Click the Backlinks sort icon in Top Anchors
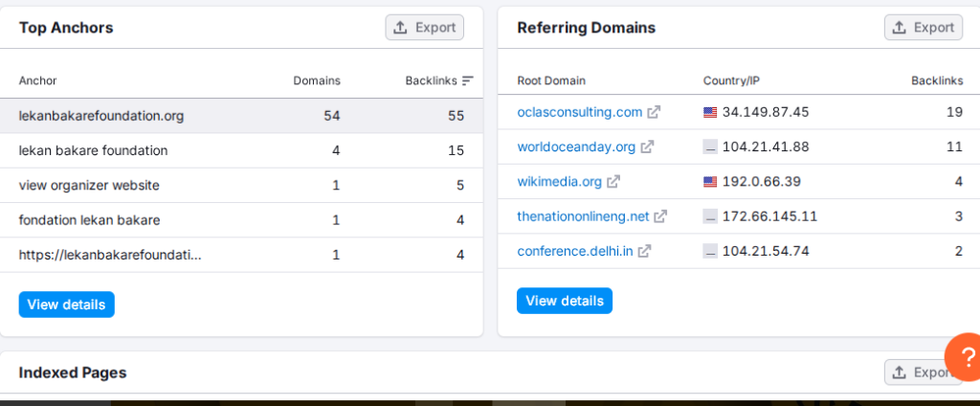The height and width of the screenshot is (406, 980). click(x=468, y=80)
